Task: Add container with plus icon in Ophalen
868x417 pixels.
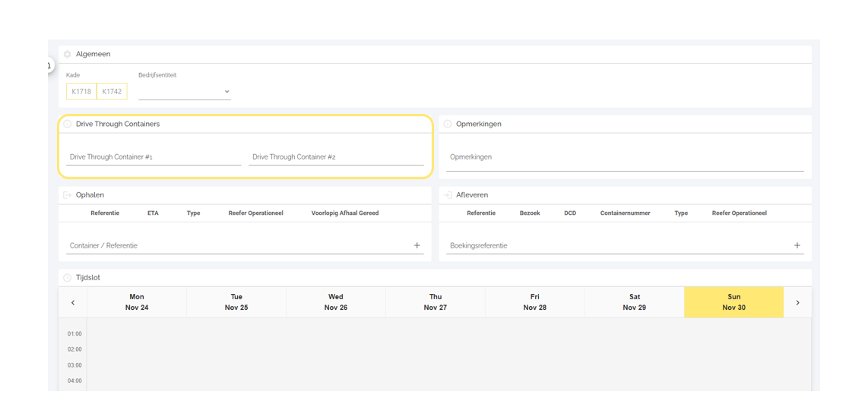Action: (417, 245)
